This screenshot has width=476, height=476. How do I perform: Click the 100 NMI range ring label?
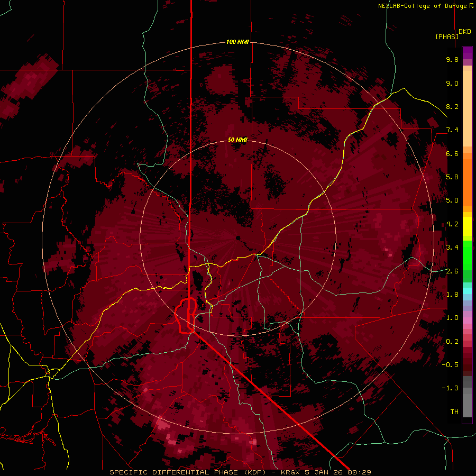237,42
